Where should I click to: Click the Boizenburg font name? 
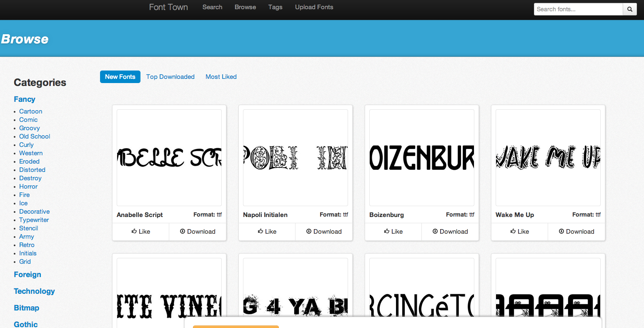point(386,215)
